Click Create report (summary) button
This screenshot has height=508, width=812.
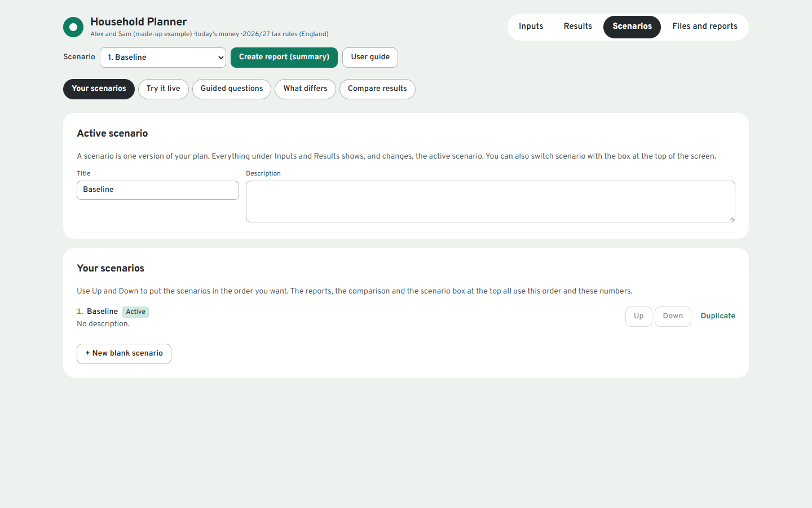(284, 58)
